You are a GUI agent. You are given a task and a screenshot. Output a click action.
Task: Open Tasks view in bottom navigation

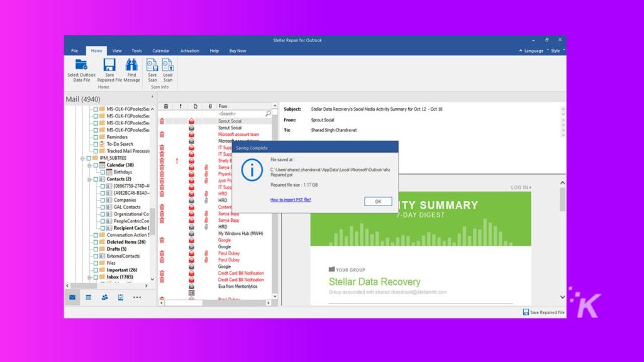pos(121,297)
